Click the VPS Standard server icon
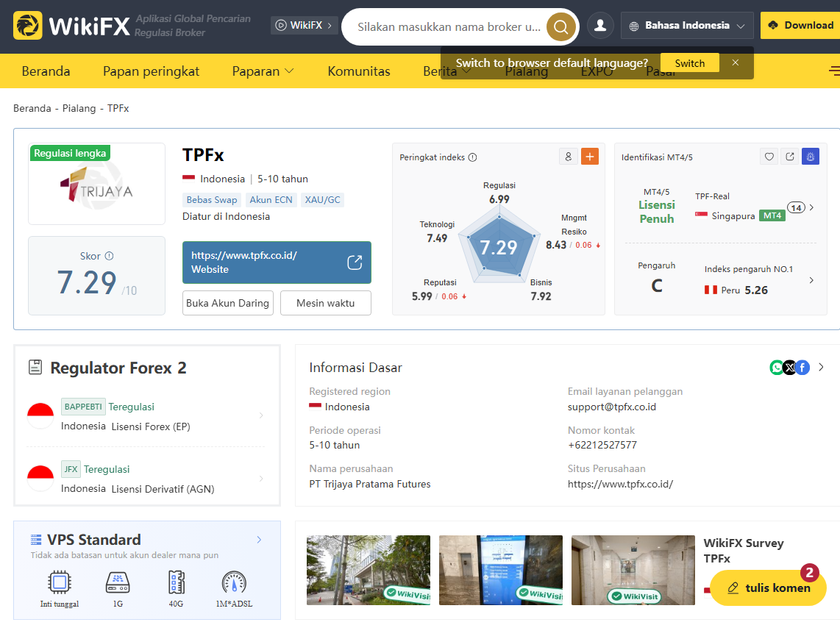Viewport: 840px width, 625px height. pyautogui.click(x=36, y=539)
